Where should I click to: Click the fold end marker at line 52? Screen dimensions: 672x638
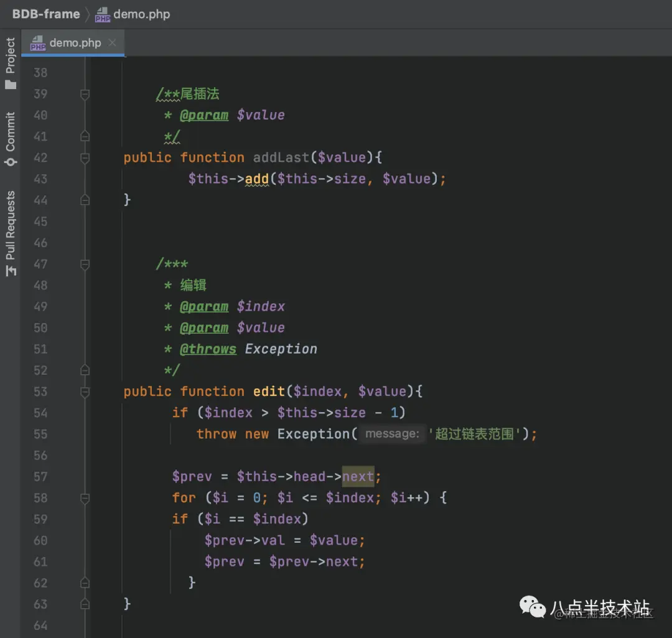(85, 370)
